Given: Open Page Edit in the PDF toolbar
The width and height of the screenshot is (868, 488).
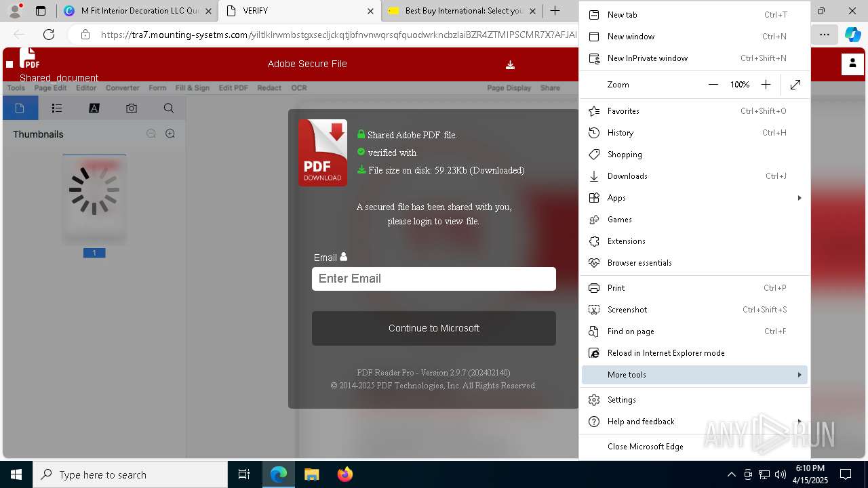Looking at the screenshot, I should (x=50, y=88).
